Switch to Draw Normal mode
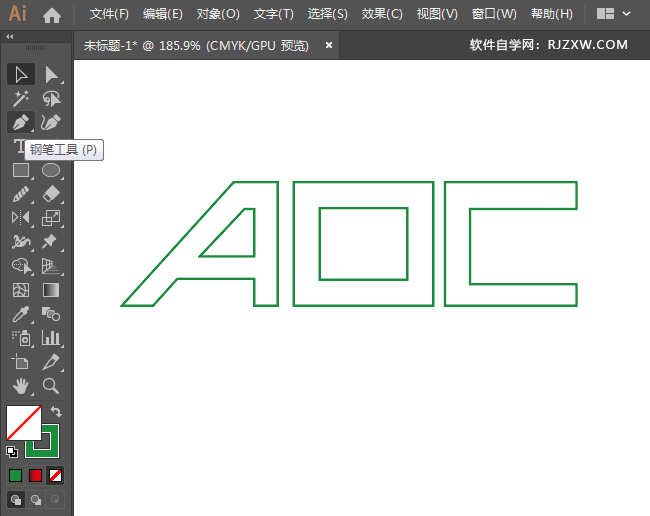The height and width of the screenshot is (516, 650). point(16,500)
